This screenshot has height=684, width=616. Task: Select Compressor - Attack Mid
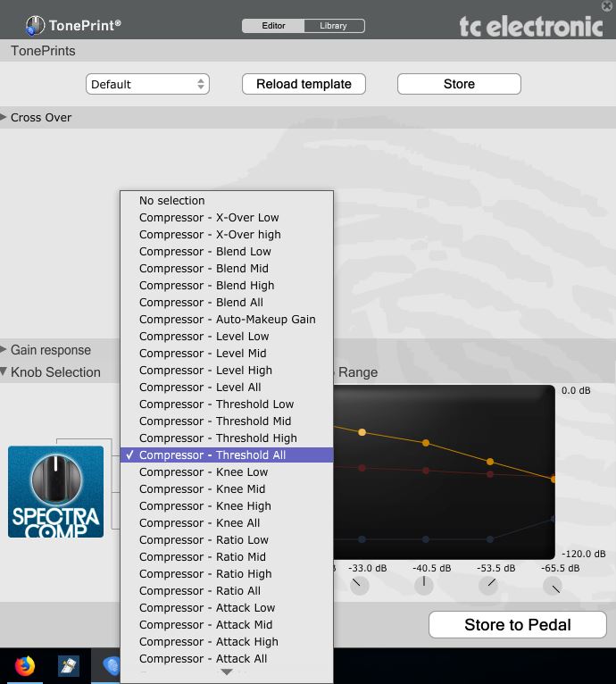[227, 625]
